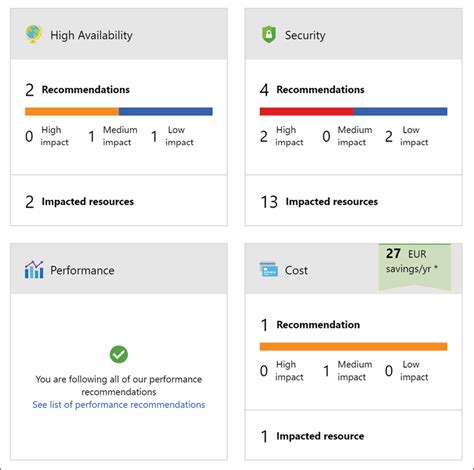474x470 pixels.
Task: Select the Performance tile title
Action: pos(82,270)
